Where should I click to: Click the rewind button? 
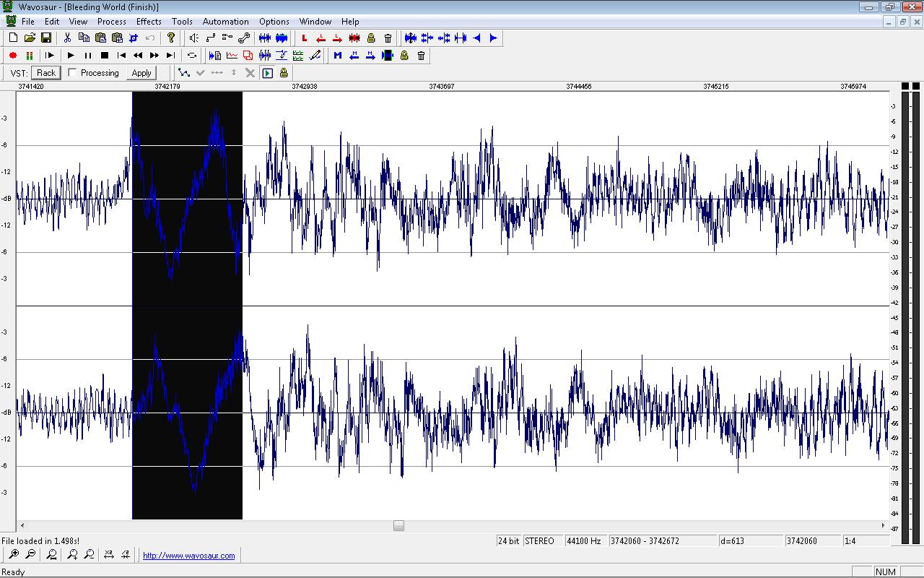pyautogui.click(x=138, y=56)
